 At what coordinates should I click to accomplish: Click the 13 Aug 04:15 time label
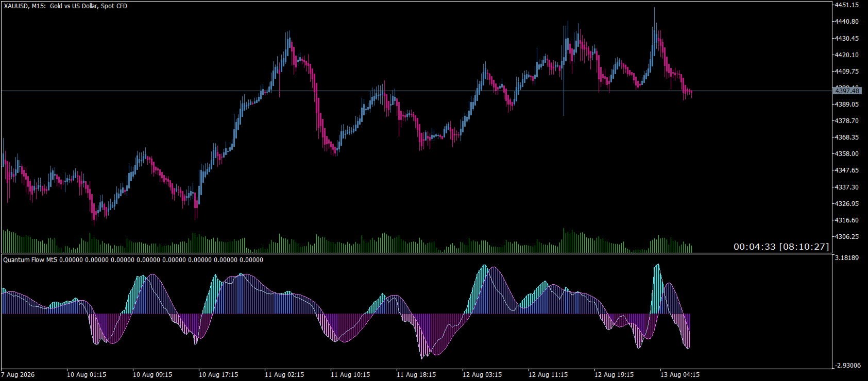pyautogui.click(x=680, y=375)
